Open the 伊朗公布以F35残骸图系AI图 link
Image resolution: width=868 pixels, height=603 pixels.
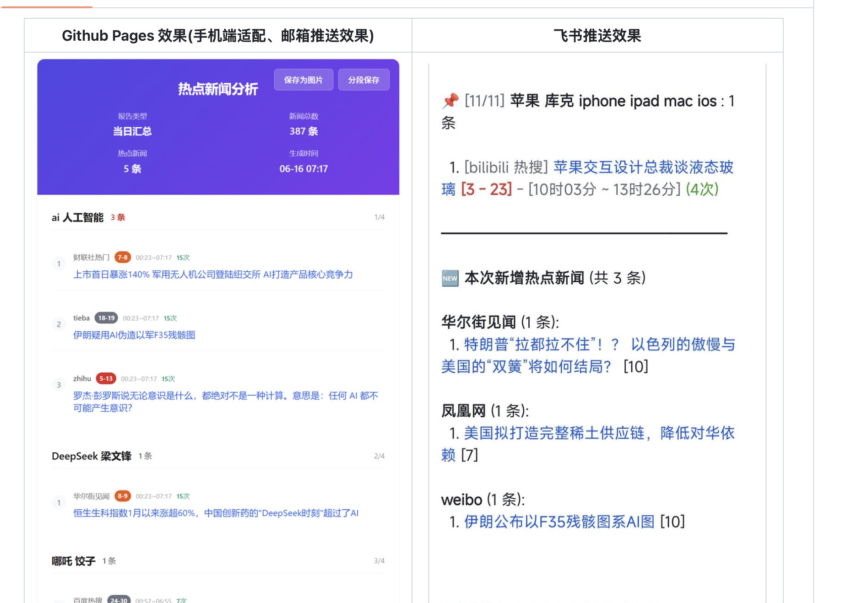[559, 522]
